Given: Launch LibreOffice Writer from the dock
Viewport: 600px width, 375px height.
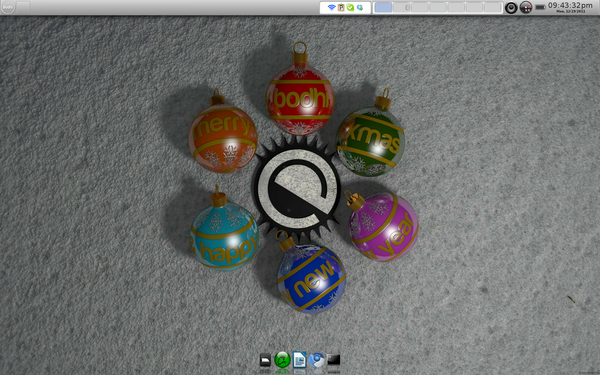Looking at the screenshot, I should tap(299, 360).
